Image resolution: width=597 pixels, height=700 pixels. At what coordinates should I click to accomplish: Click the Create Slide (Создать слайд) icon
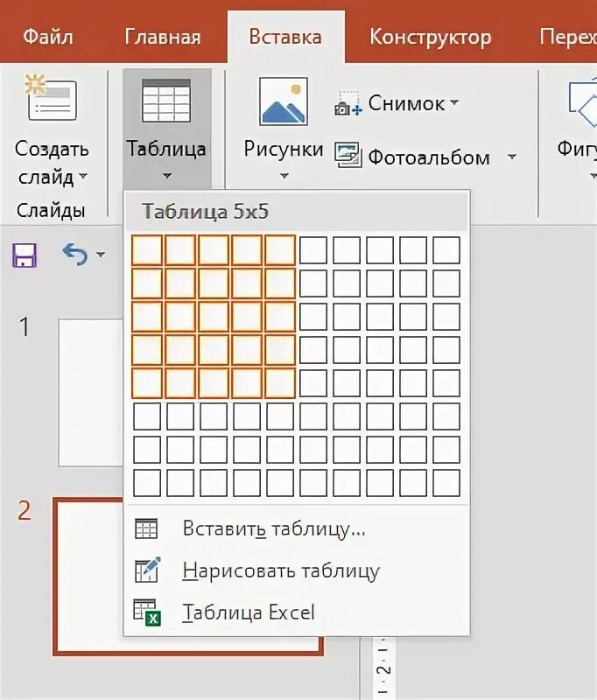52,98
